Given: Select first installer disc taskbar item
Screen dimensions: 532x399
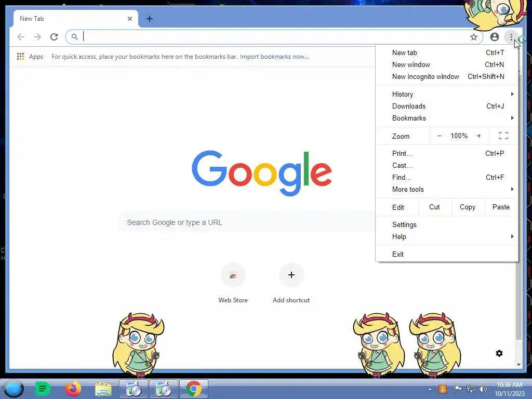Looking at the screenshot, I should 134,389.
